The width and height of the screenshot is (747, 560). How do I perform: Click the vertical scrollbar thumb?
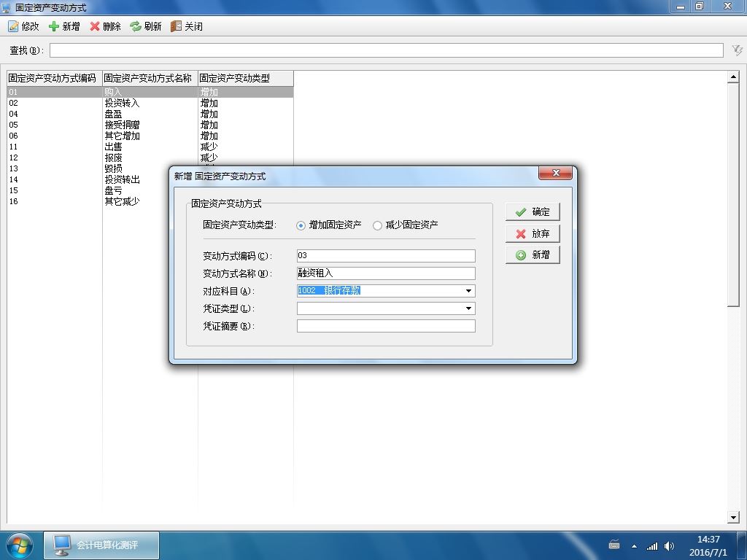(x=733, y=195)
